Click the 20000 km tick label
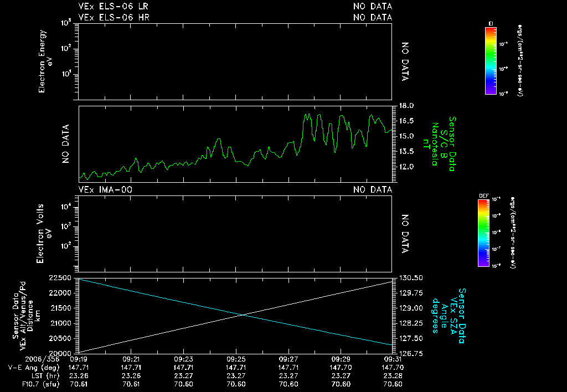This screenshot has height=392, width=567. (60, 354)
